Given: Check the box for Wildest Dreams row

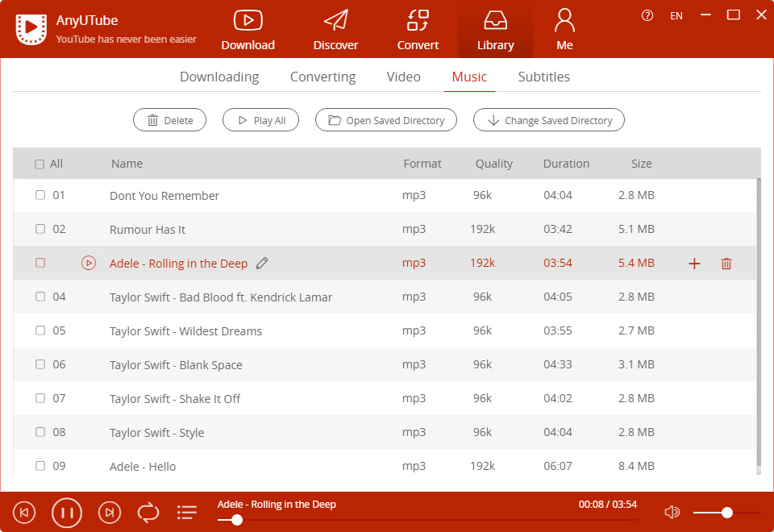Looking at the screenshot, I should click(40, 330).
